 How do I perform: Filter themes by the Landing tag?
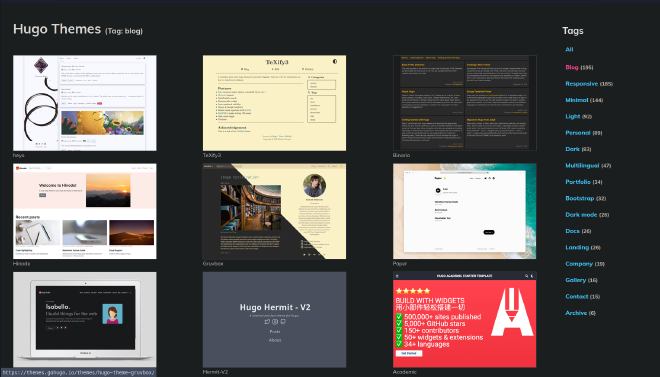(x=577, y=248)
